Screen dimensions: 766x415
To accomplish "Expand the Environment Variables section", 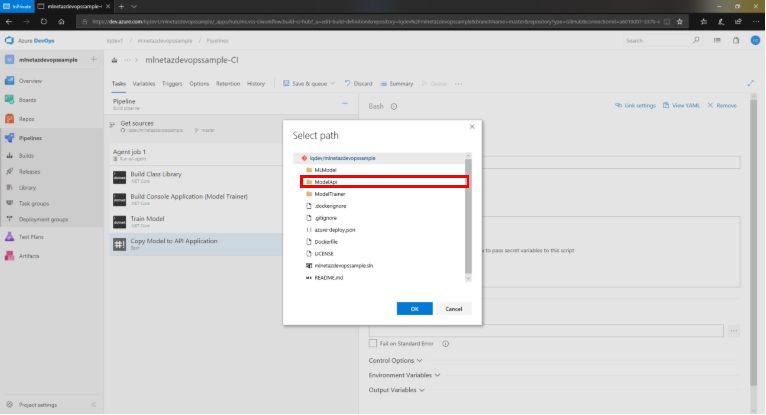I will coord(402,375).
